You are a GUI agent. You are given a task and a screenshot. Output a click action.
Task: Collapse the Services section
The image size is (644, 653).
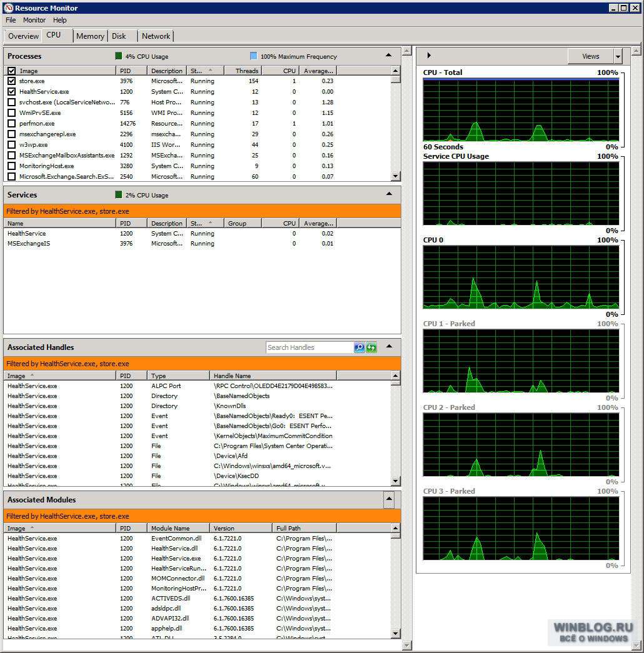tap(388, 194)
